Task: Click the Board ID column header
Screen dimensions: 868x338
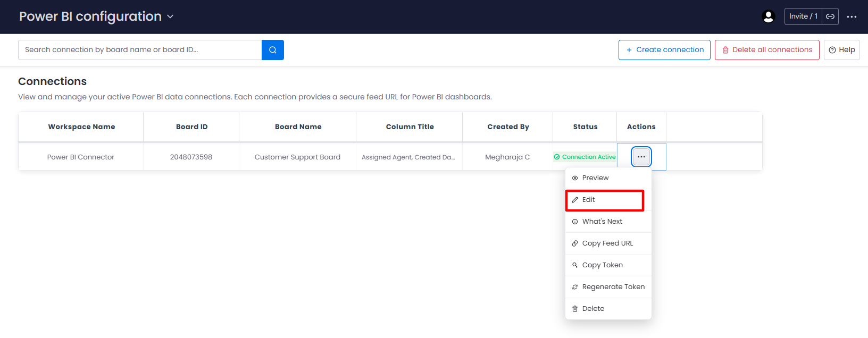Action: pyautogui.click(x=191, y=127)
